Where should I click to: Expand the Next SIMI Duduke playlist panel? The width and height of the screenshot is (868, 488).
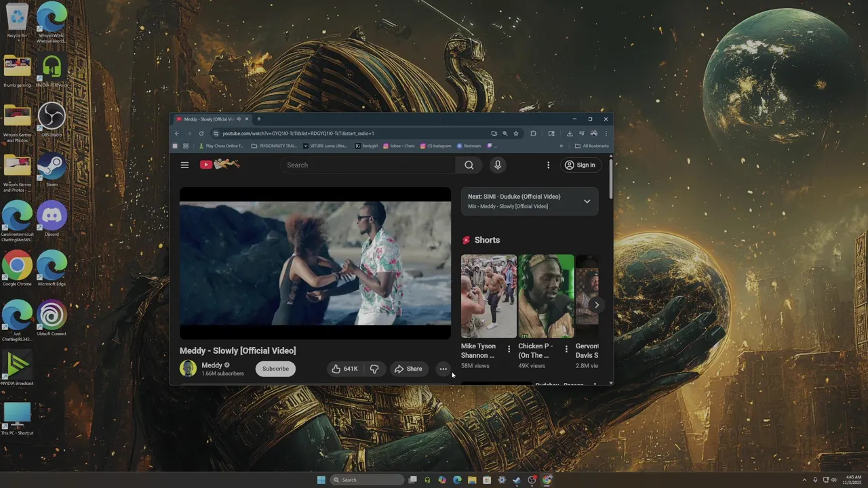[x=587, y=201]
